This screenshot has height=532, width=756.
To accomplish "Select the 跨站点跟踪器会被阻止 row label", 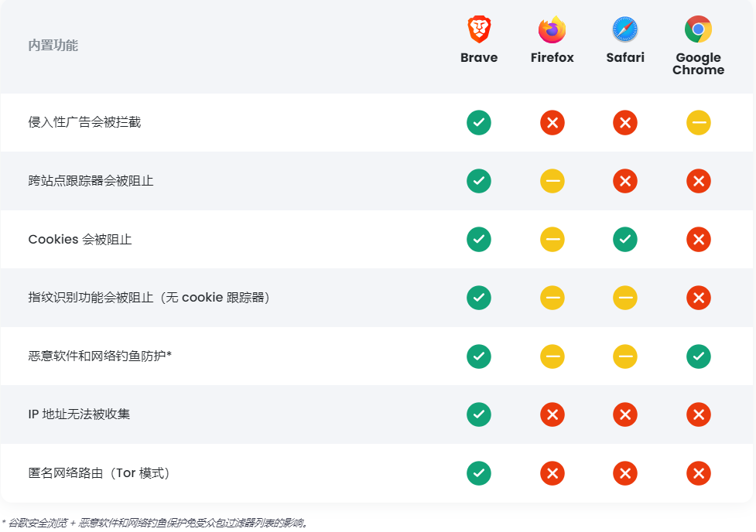I will [x=91, y=181].
